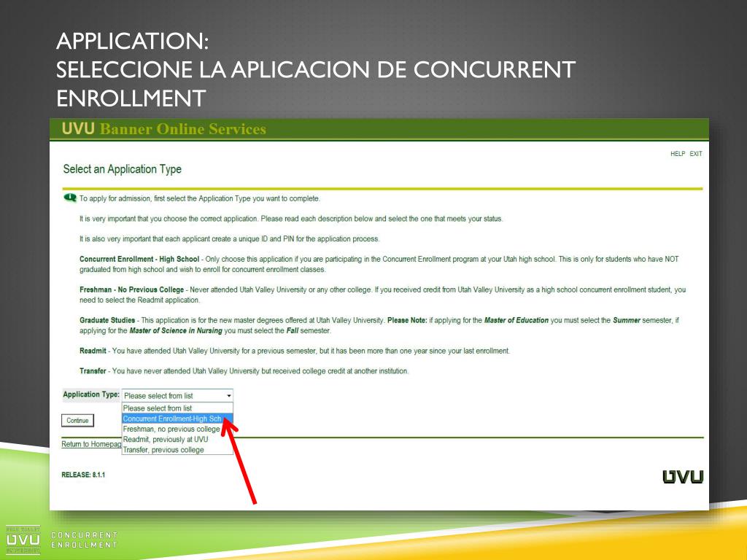Viewport: 747px width, 560px height.
Task: Click the 'Application Type:' label
Action: [x=91, y=394]
